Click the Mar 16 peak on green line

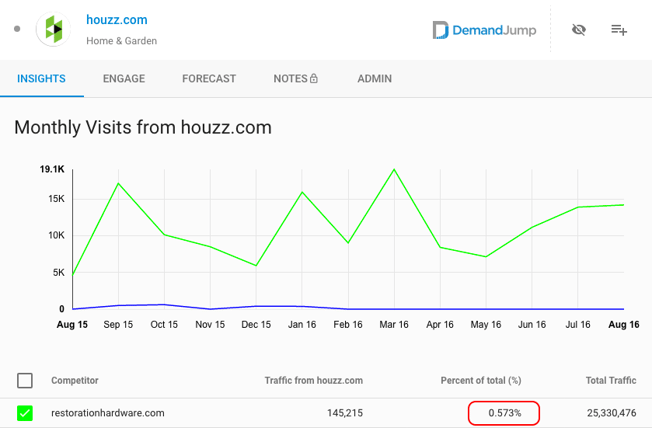(394, 169)
